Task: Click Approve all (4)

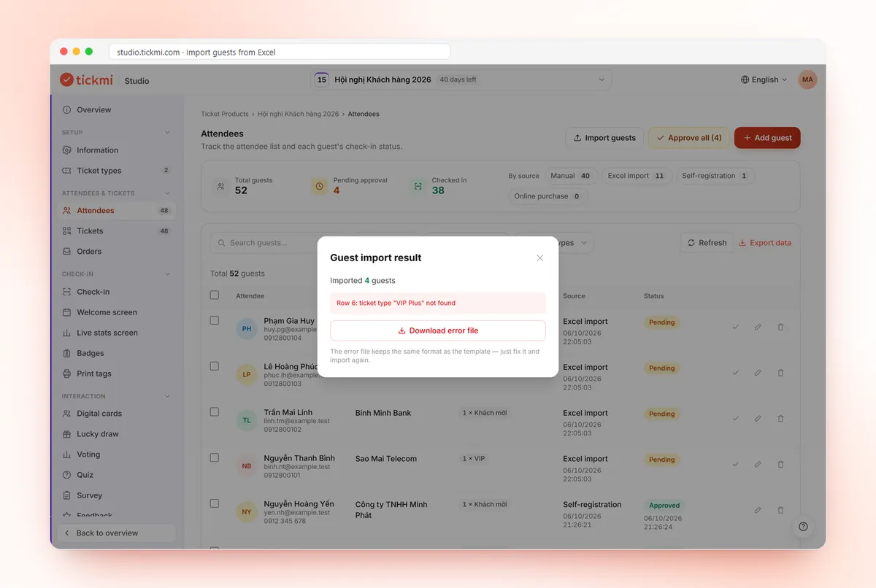Action: [689, 138]
